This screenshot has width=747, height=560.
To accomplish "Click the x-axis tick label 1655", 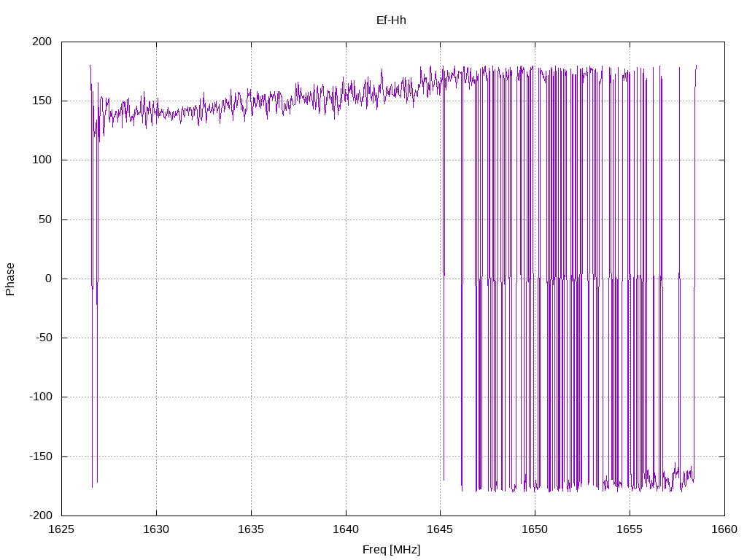I will click(x=630, y=529).
